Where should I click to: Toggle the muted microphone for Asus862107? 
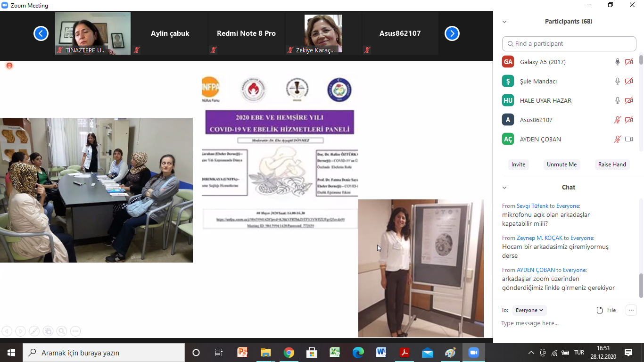617,120
